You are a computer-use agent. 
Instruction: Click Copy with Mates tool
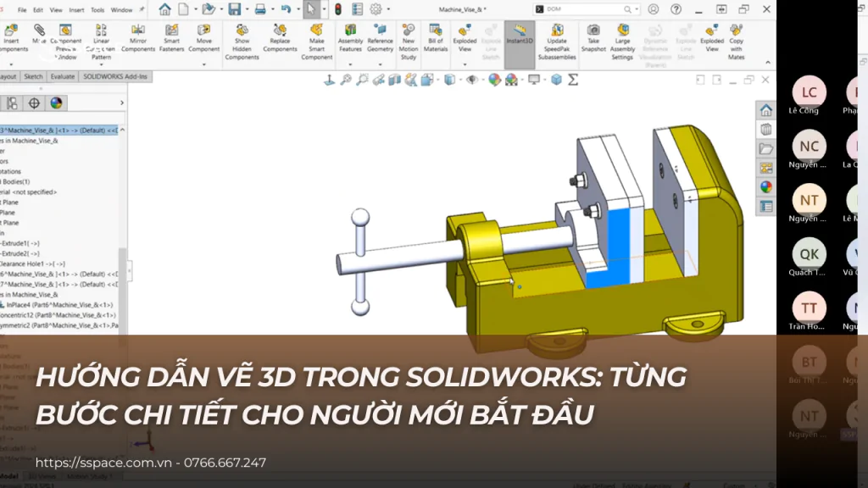[x=737, y=42]
